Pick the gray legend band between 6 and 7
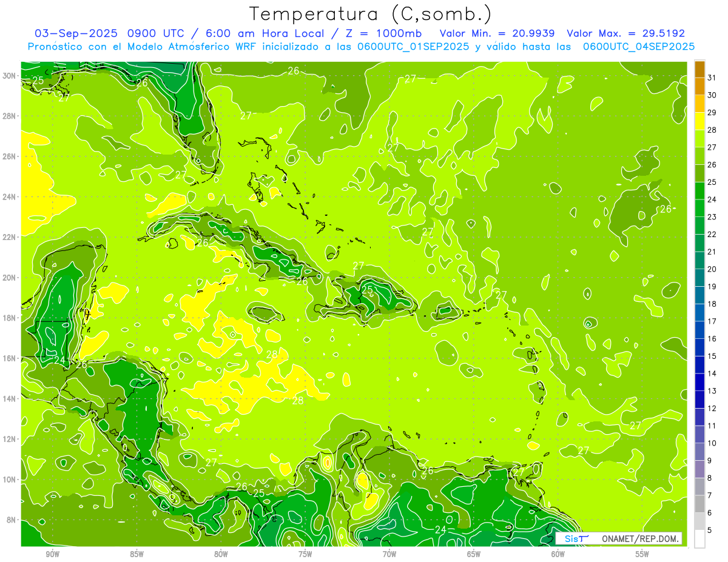Image resolution: width=728 pixels, height=562 pixels. click(x=699, y=504)
